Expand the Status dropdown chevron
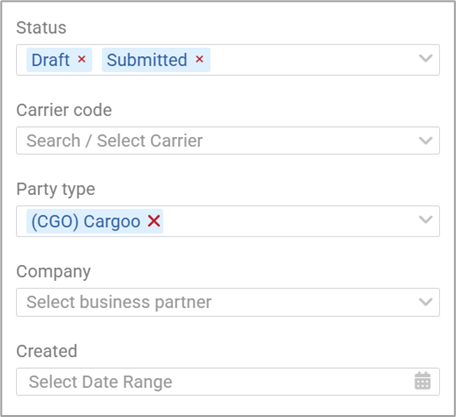The height and width of the screenshot is (417, 456). click(426, 58)
